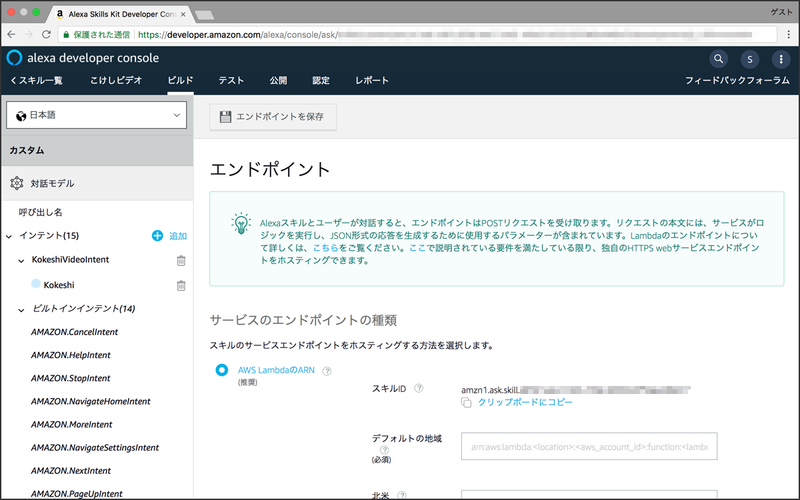
Task: Click the ここ link in info box
Action: 417,248
